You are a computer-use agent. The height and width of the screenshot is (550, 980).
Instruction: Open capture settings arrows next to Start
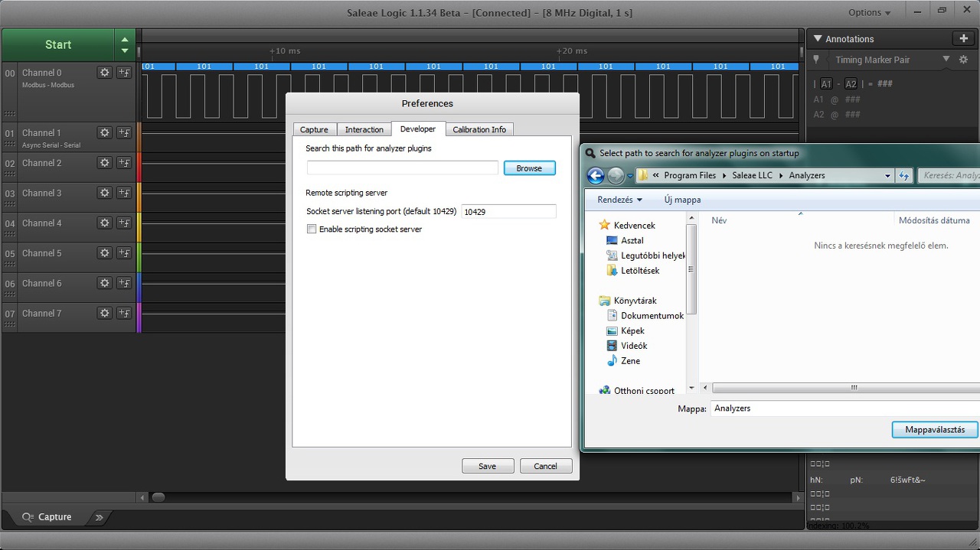[125, 44]
